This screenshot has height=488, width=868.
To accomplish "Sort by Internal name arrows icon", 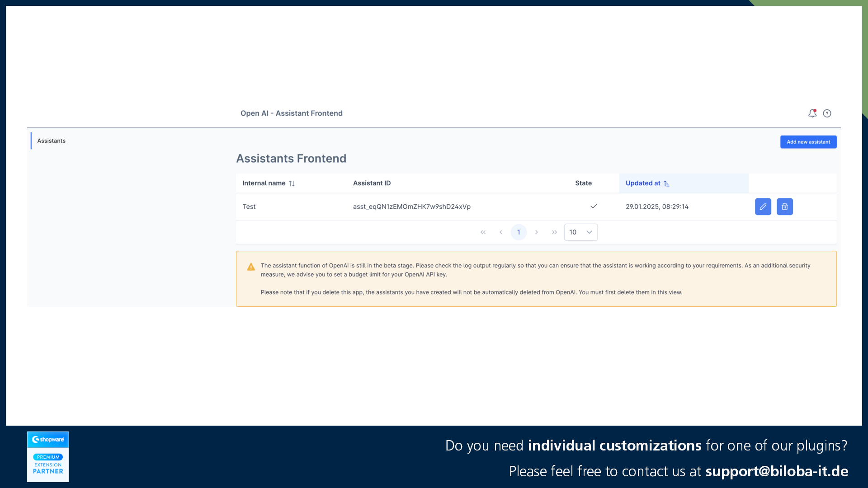I will pyautogui.click(x=292, y=183).
